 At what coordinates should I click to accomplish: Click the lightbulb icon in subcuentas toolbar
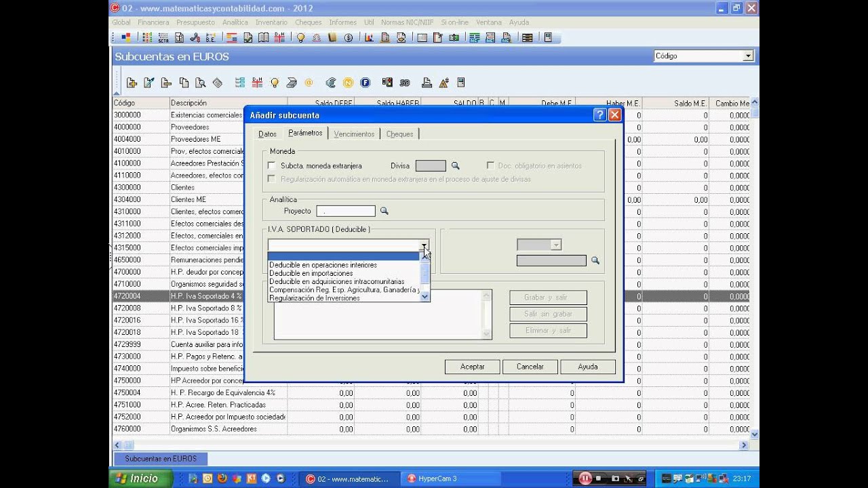coord(275,83)
